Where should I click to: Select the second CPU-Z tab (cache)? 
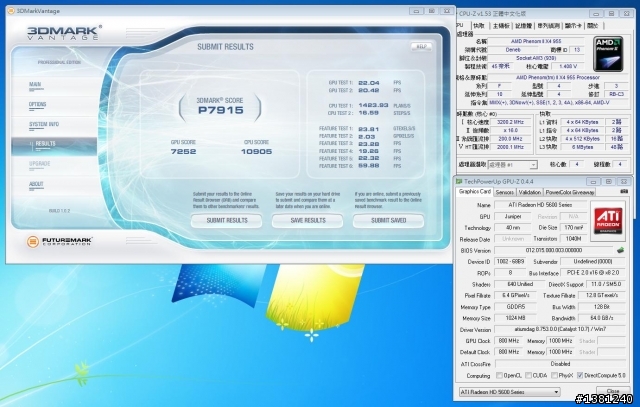click(479, 26)
